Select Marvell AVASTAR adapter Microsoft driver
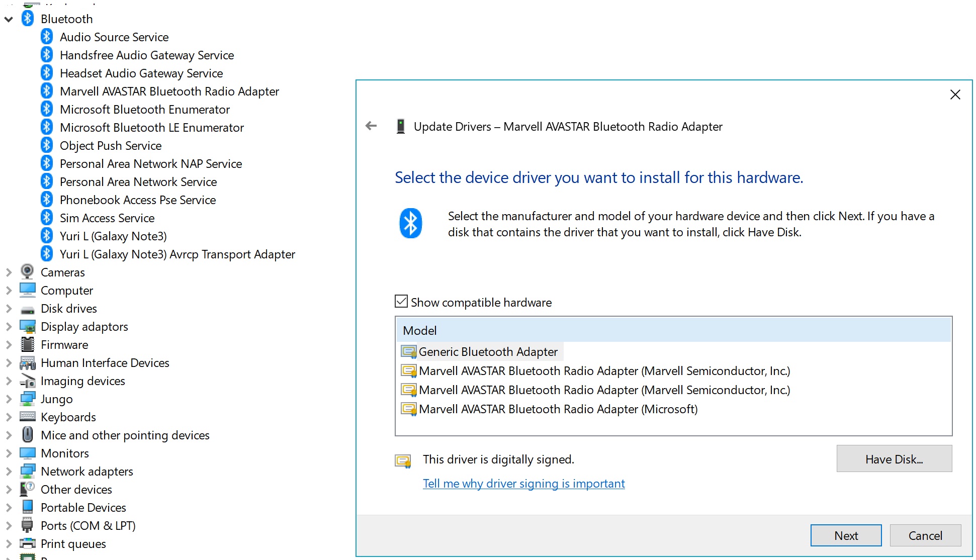This screenshot has width=976, height=560. pos(557,409)
